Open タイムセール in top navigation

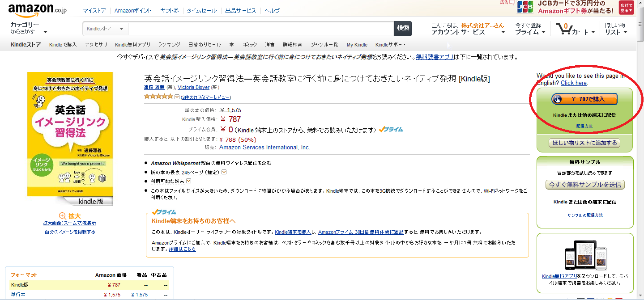click(201, 11)
